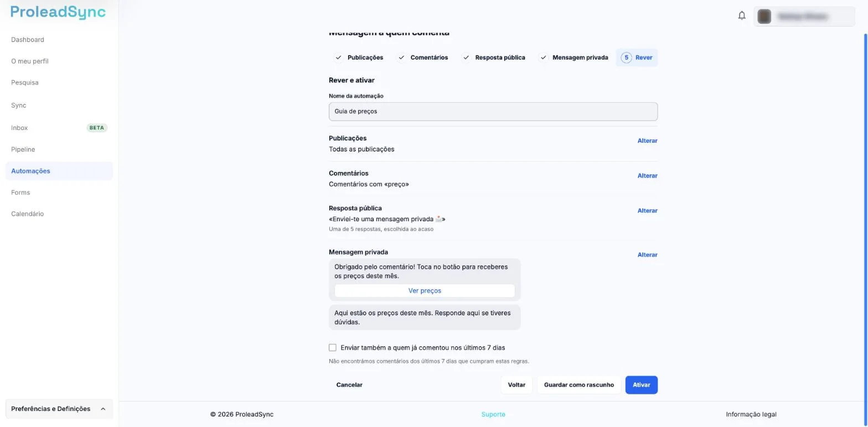Save the automation as rascunho
Screen dimensions: 868x427
pos(578,385)
